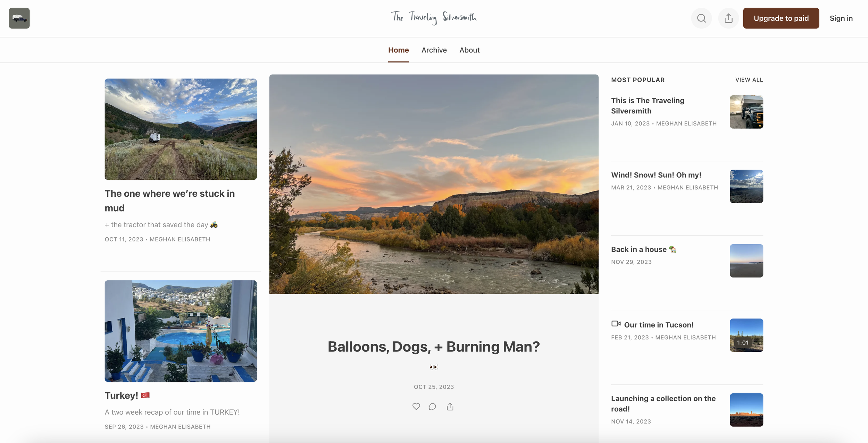Click video camera icon beside Tucson post
This screenshot has height=443, width=868.
click(616, 324)
